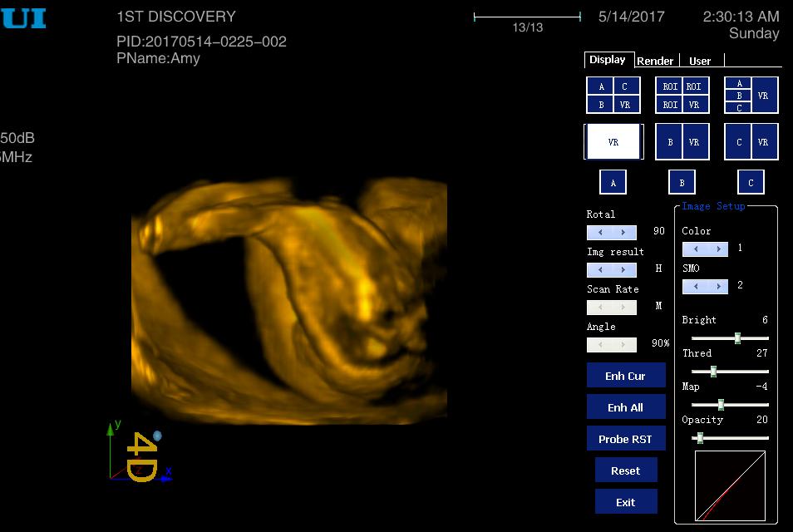Switch to the User tab
This screenshot has width=793, height=532.
pos(700,61)
